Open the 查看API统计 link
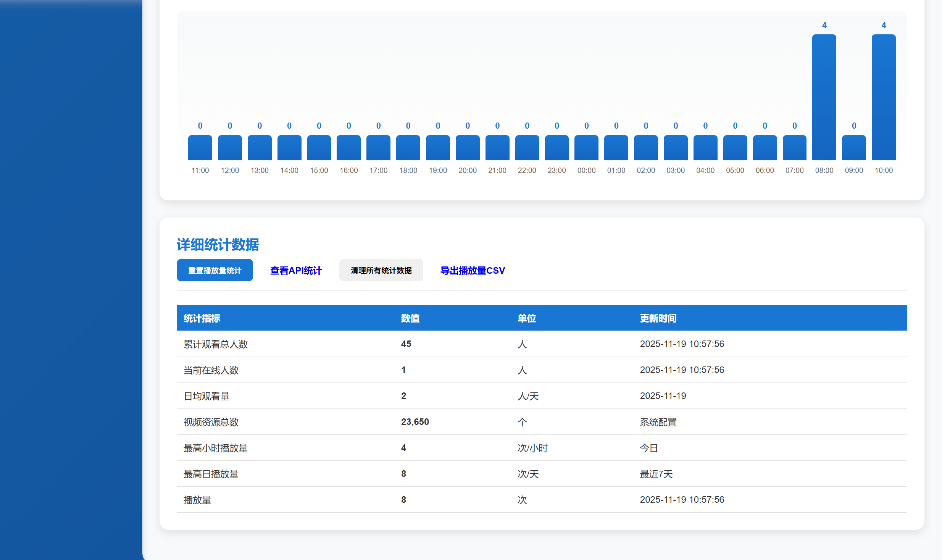This screenshot has width=942, height=560. click(296, 270)
